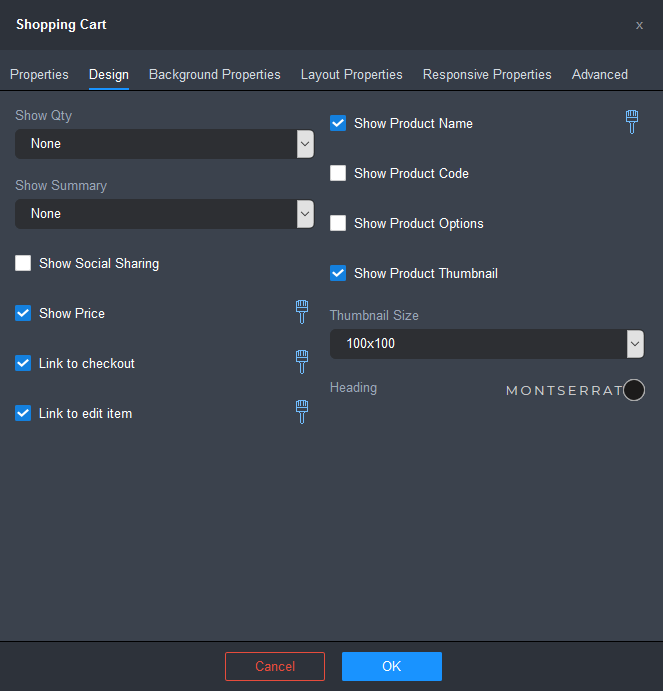This screenshot has height=691, width=663.
Task: Open the Responsive Properties tab
Action: 487,74
